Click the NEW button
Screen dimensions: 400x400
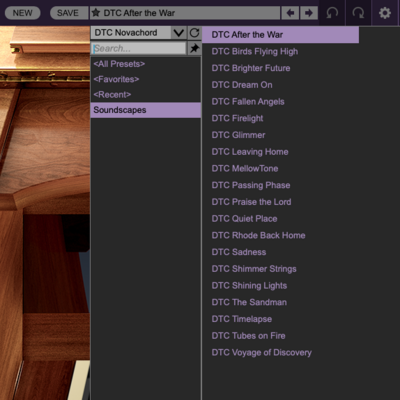[22, 13]
